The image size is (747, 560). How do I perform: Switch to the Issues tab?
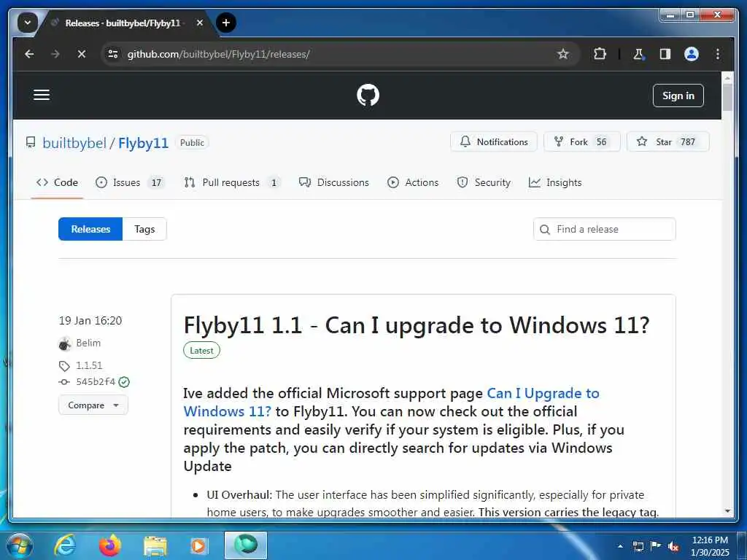pyautogui.click(x=130, y=182)
